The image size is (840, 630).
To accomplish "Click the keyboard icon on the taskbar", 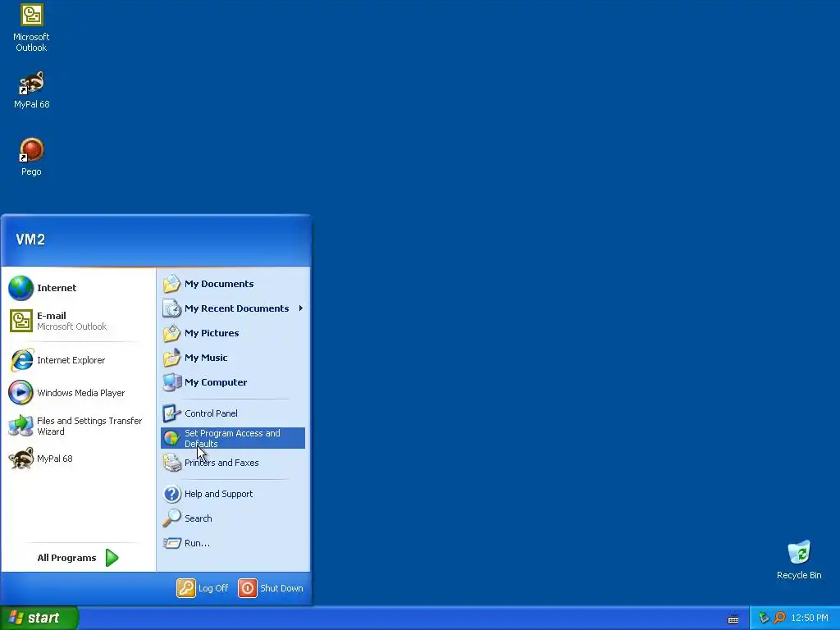I will [x=733, y=619].
